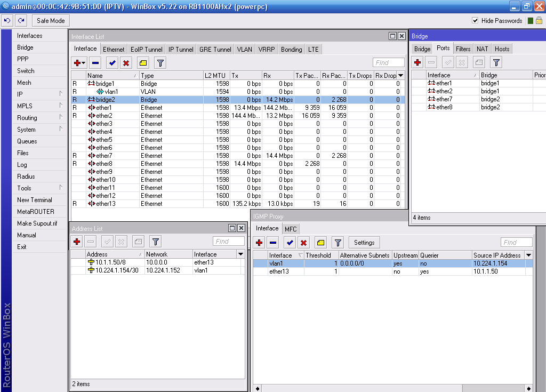Click the blue minus remove icon in IGMP Proxy

pos(274,242)
